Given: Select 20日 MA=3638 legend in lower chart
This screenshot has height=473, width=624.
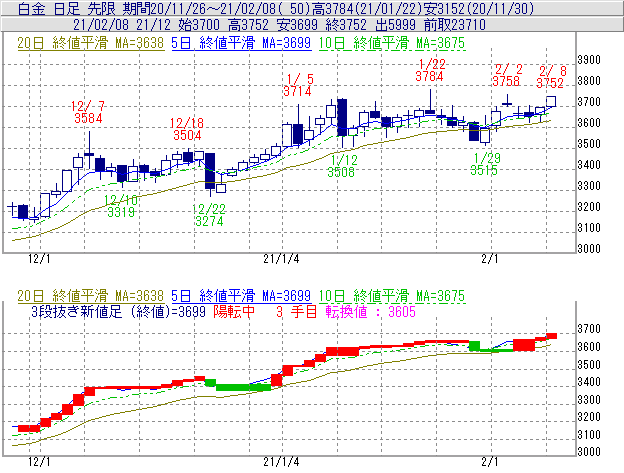Looking at the screenshot, I should click(90, 296).
